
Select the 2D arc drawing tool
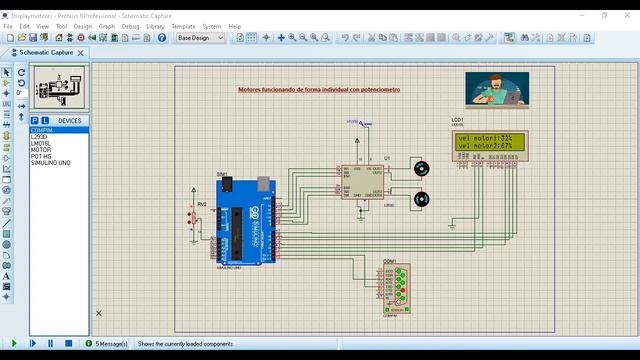point(6,255)
